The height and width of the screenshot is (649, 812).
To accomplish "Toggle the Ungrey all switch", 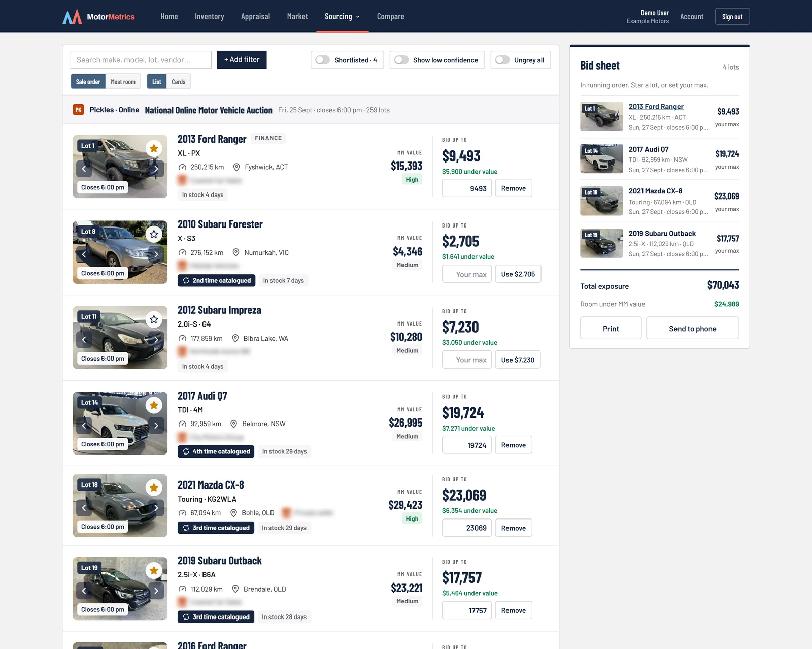I will (x=502, y=60).
